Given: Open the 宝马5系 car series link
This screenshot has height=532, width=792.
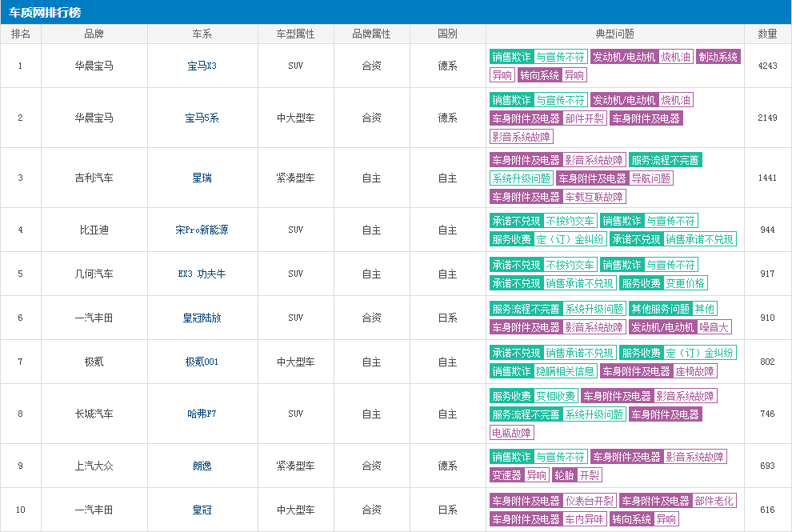Looking at the screenshot, I should 202,118.
